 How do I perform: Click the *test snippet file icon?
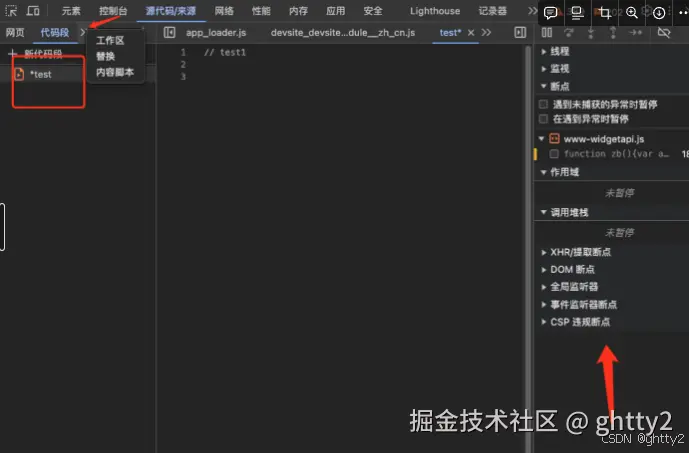click(x=19, y=74)
